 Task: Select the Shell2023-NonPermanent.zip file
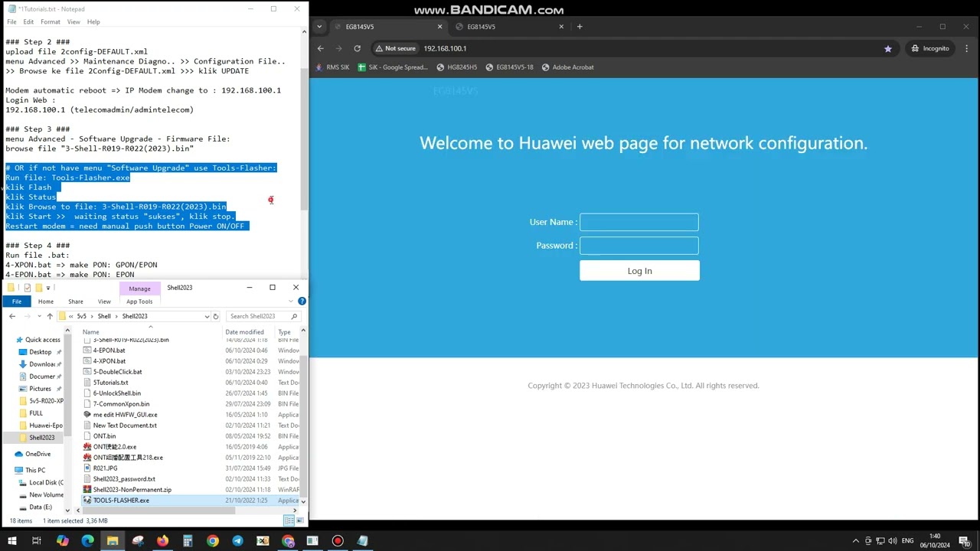(132, 490)
